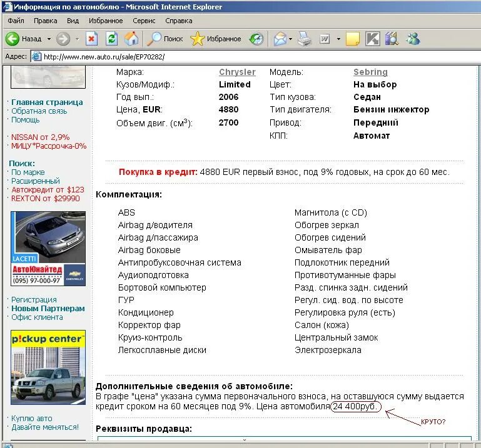Click the green Back arrow icon
Viewport: 481px width, 448px height.
tap(13, 39)
